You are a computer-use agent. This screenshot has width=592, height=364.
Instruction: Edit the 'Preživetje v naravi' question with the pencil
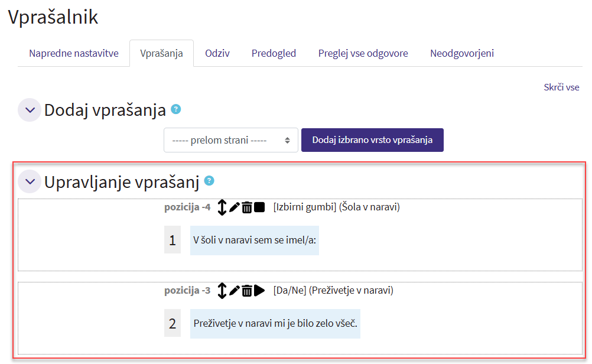point(235,291)
